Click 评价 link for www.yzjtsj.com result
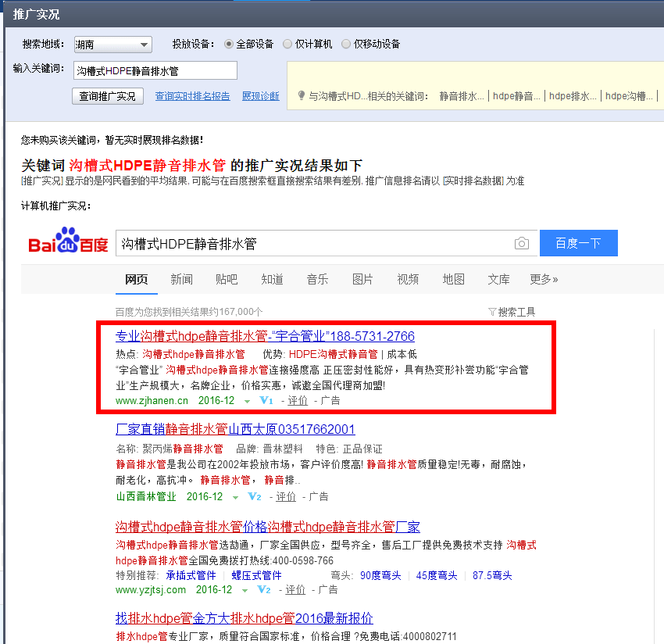This screenshot has width=664, height=644. (295, 590)
